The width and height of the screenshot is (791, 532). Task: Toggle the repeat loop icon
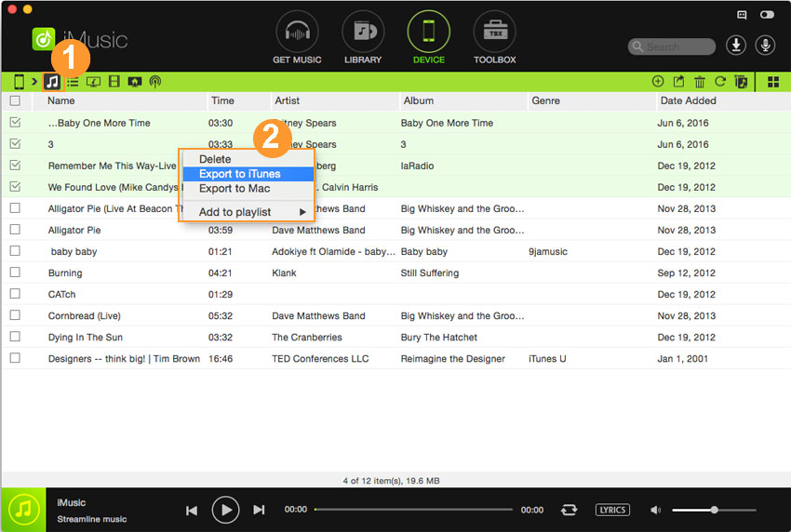coord(569,510)
